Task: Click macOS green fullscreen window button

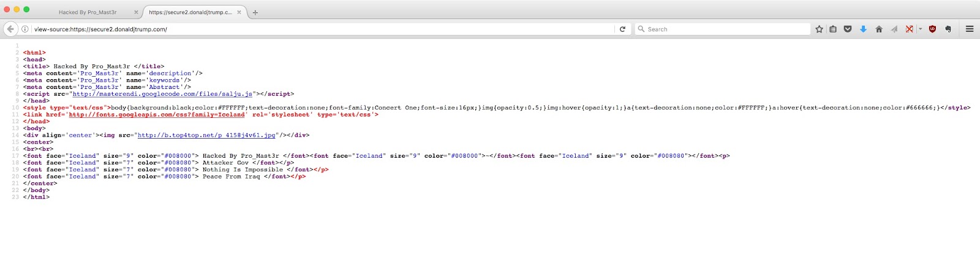Action: (x=27, y=9)
